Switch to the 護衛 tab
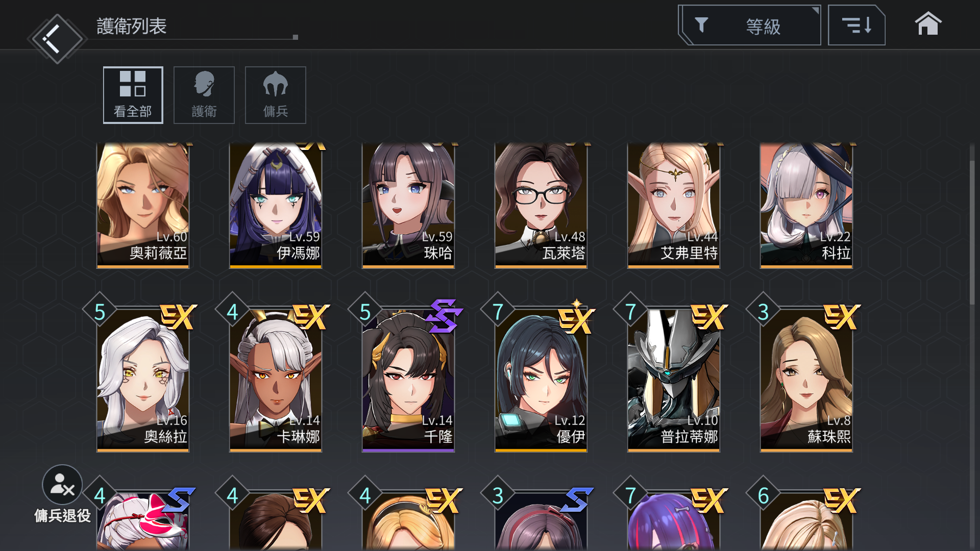Viewport: 980px width, 551px height. click(204, 95)
